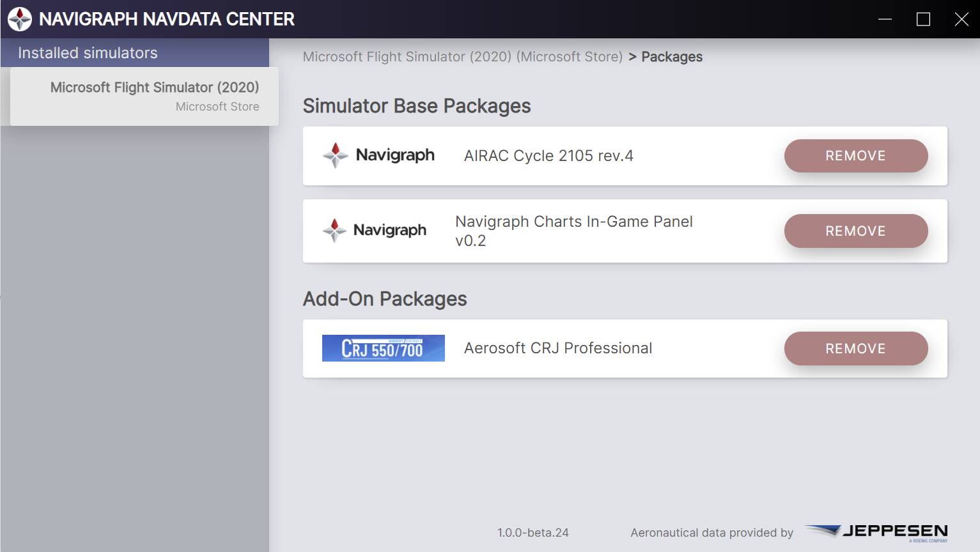Go to Microsoft Flight Simulator breadcrumb link
This screenshot has height=552, width=980.
pyautogui.click(x=462, y=57)
